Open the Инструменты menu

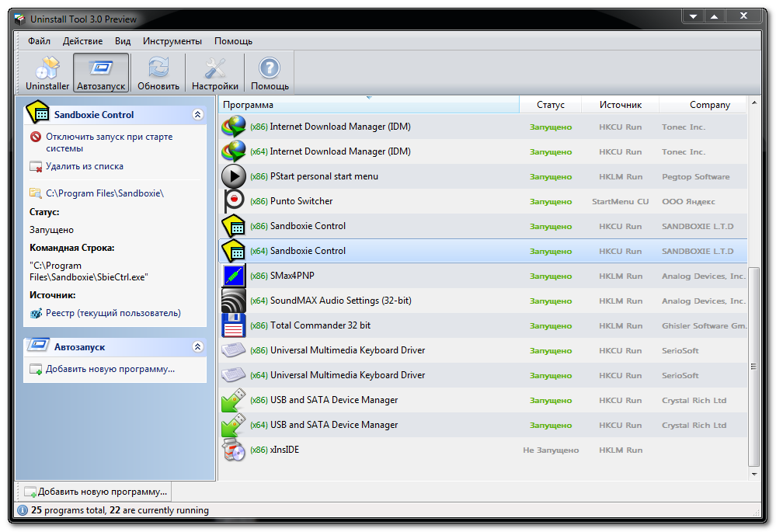point(172,41)
